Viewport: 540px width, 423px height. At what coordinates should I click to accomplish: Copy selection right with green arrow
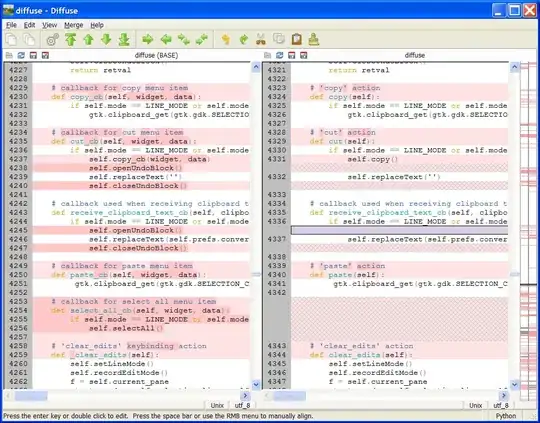pos(148,40)
